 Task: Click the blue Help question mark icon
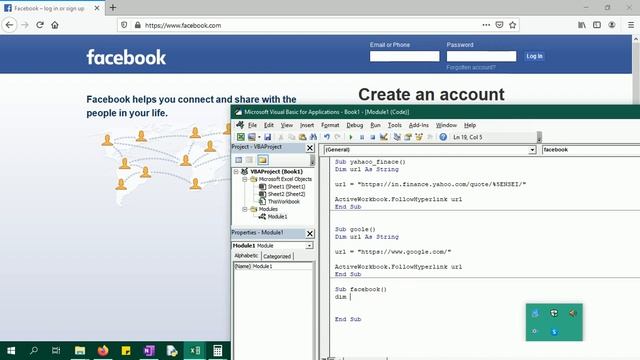pos(443,137)
